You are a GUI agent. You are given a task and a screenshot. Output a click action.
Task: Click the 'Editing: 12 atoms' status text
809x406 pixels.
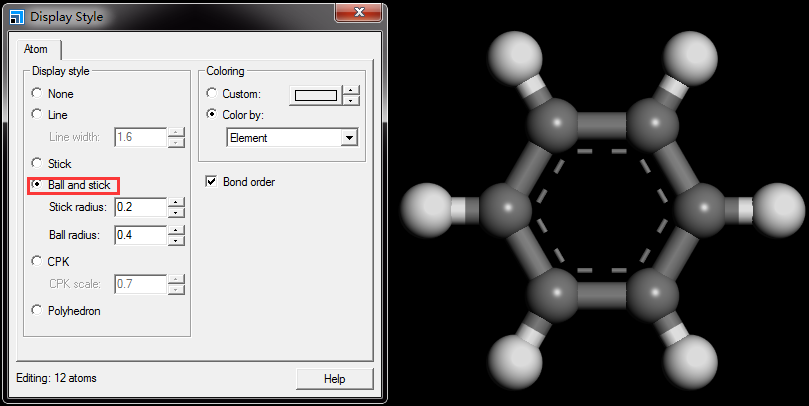pos(56,378)
